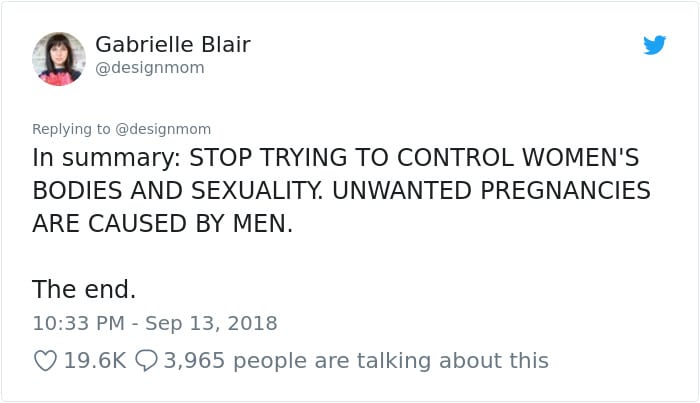
Task: Like the tweet with the heart icon
Action: click(45, 361)
